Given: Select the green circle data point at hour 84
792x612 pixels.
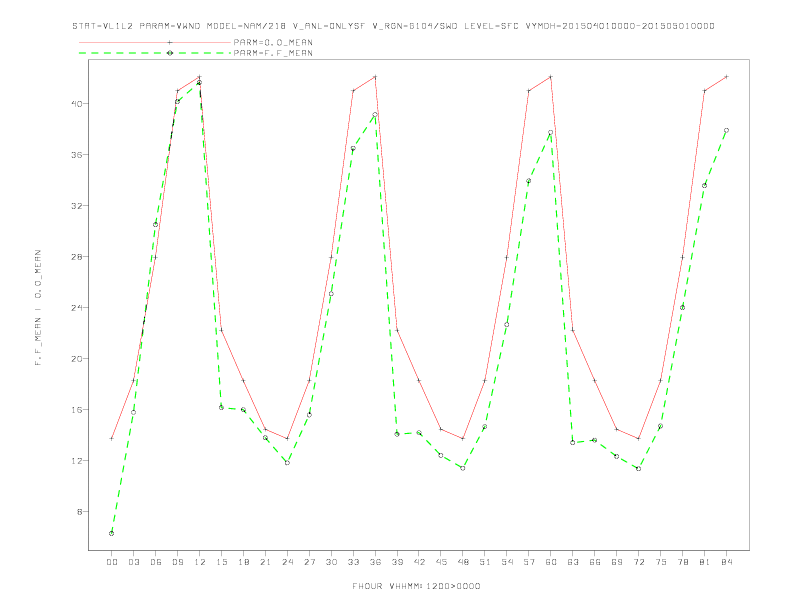Looking at the screenshot, I should click(726, 130).
